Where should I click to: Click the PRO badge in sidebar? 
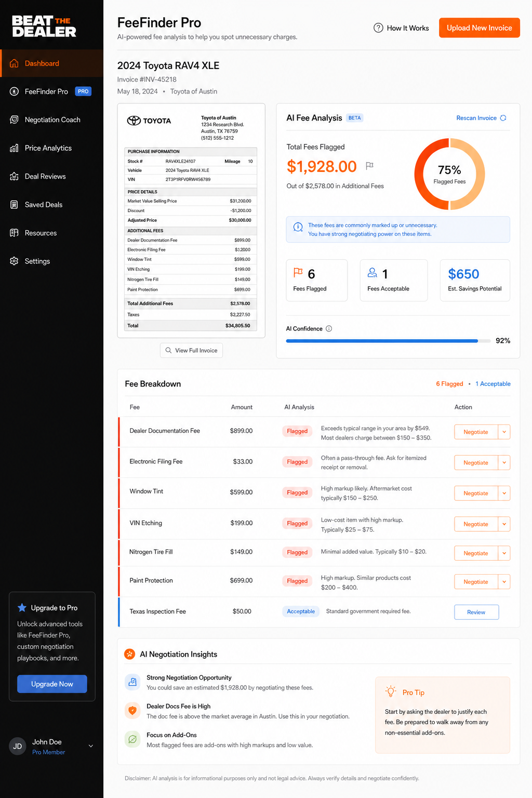(83, 91)
